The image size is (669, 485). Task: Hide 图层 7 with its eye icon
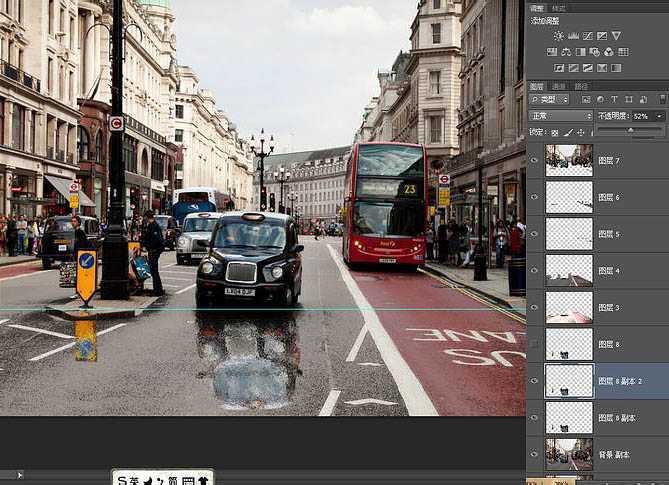(534, 160)
